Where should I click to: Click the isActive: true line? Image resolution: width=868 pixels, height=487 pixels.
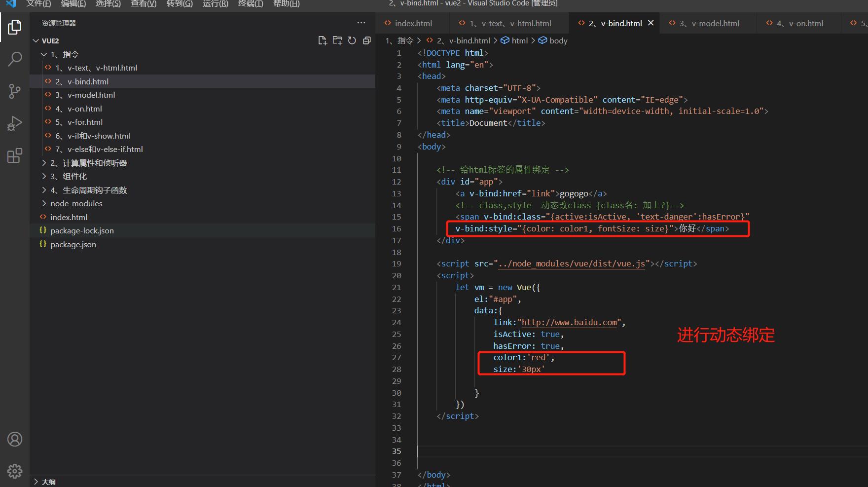click(528, 334)
